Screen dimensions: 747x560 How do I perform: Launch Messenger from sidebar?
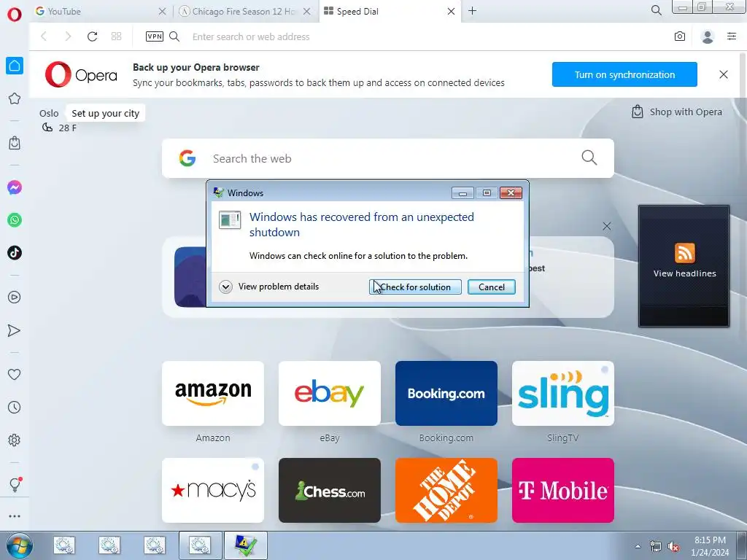click(15, 187)
